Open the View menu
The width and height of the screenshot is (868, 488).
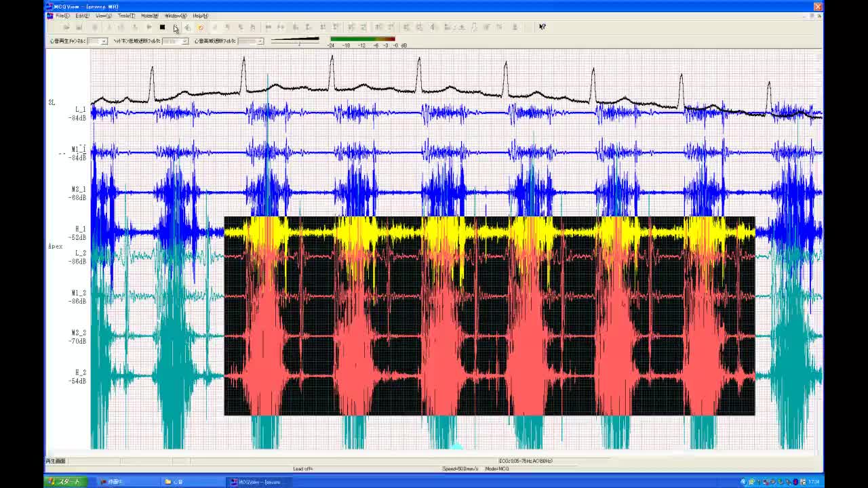(x=104, y=16)
